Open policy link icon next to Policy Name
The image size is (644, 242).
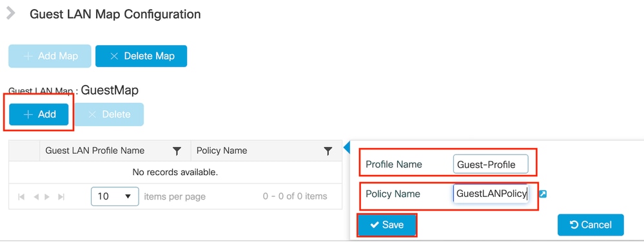pyautogui.click(x=543, y=194)
